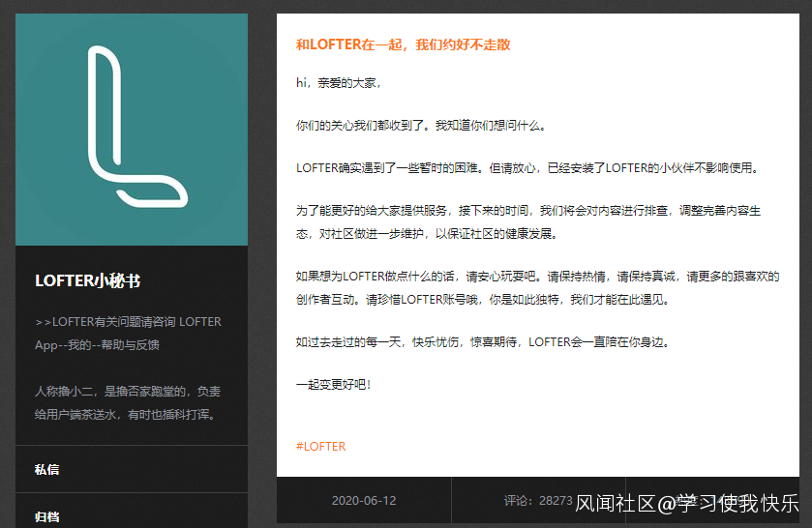Open the 评论: 28273 comments link
The width and height of the screenshot is (812, 528).
[x=538, y=501]
